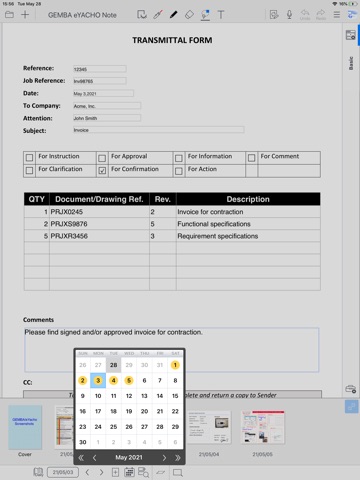Select the shape drawing tool
The height and width of the screenshot is (480, 360).
205,15
